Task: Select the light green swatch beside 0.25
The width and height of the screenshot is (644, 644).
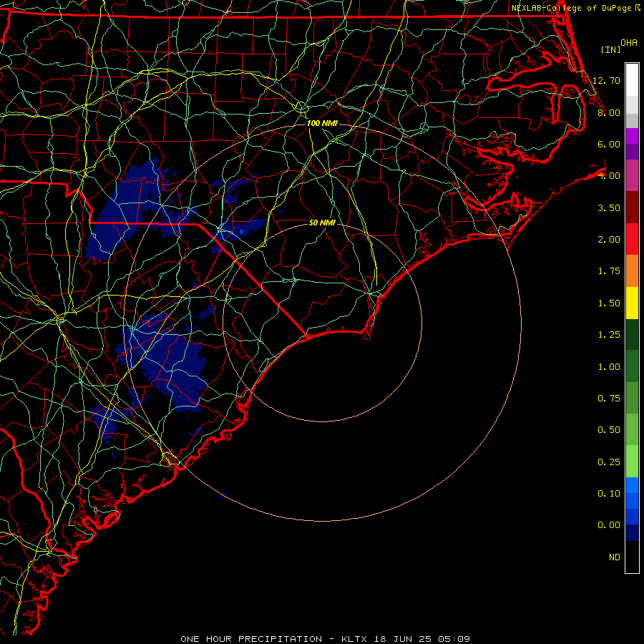Action: [632, 462]
